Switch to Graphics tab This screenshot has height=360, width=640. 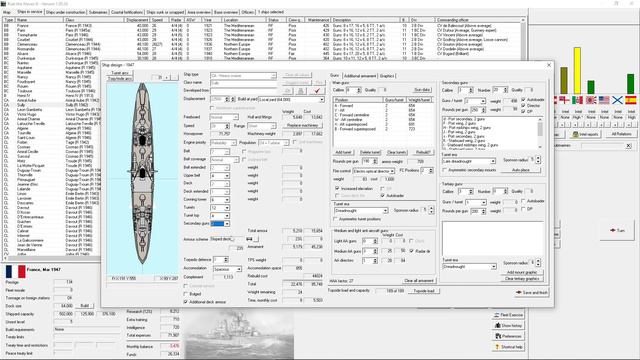coord(387,76)
